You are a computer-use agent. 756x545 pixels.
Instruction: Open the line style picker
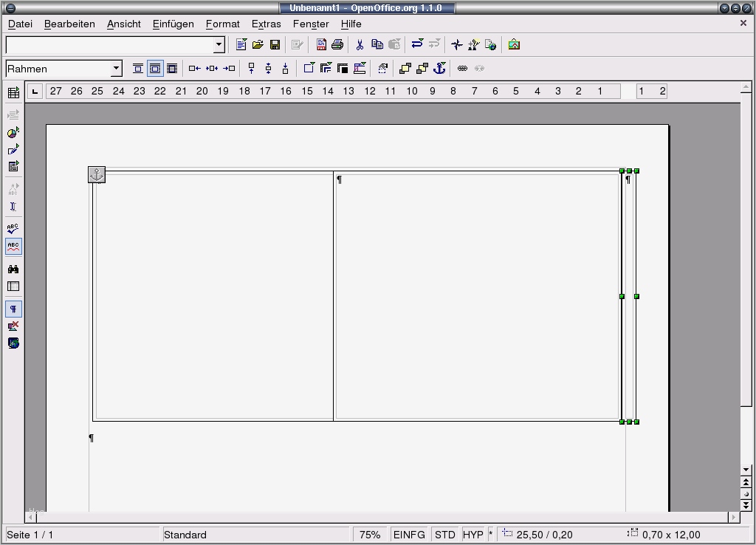(326, 69)
